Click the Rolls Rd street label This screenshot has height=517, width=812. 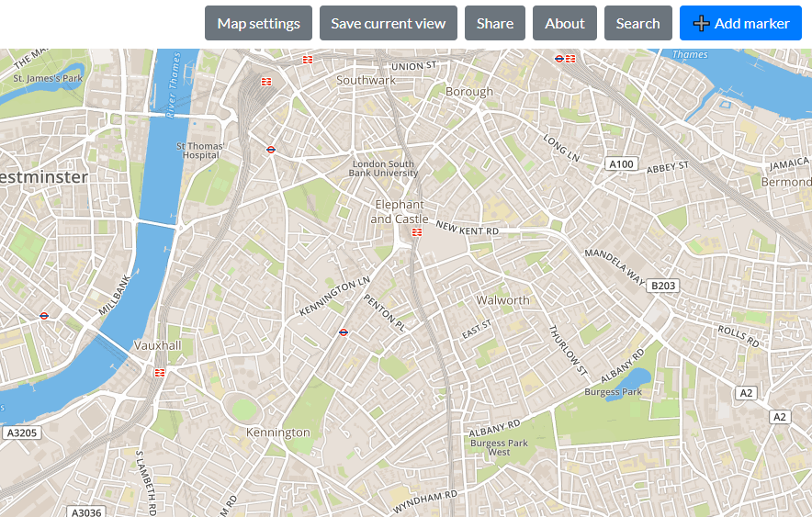738,336
